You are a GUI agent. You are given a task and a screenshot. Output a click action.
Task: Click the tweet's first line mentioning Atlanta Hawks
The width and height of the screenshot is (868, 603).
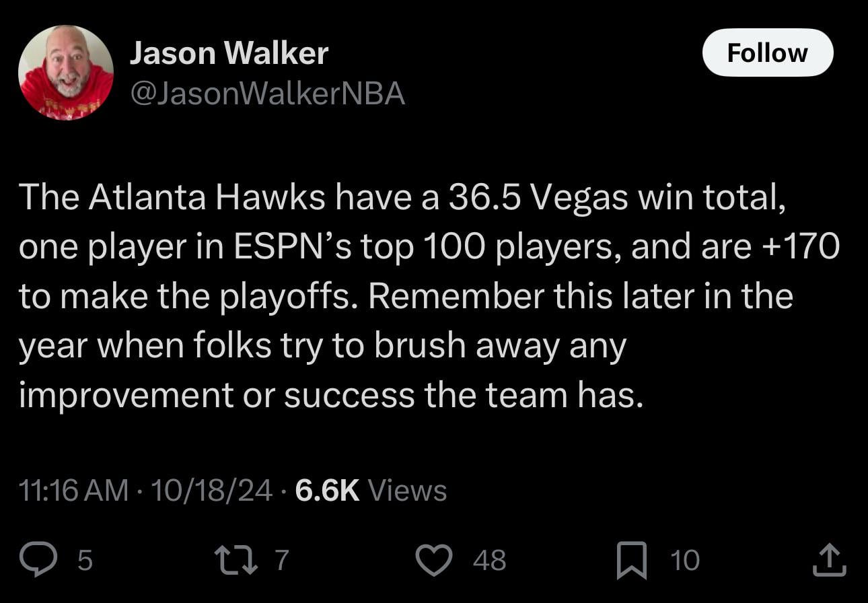pyautogui.click(x=401, y=197)
